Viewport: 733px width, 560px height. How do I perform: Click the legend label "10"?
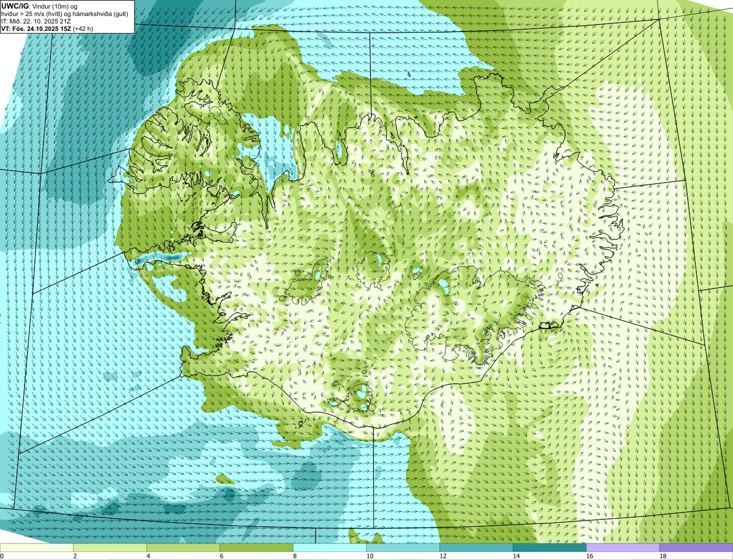(x=370, y=556)
